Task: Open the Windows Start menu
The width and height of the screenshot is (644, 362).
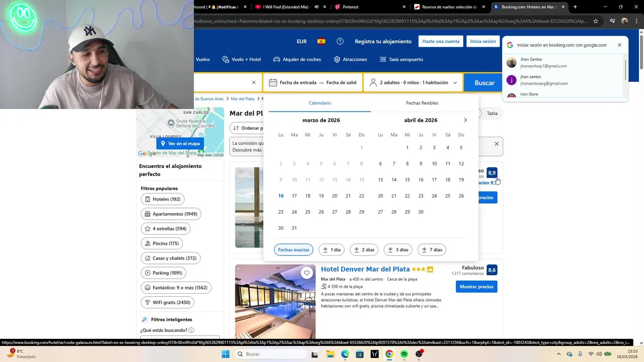Action: coord(226,354)
